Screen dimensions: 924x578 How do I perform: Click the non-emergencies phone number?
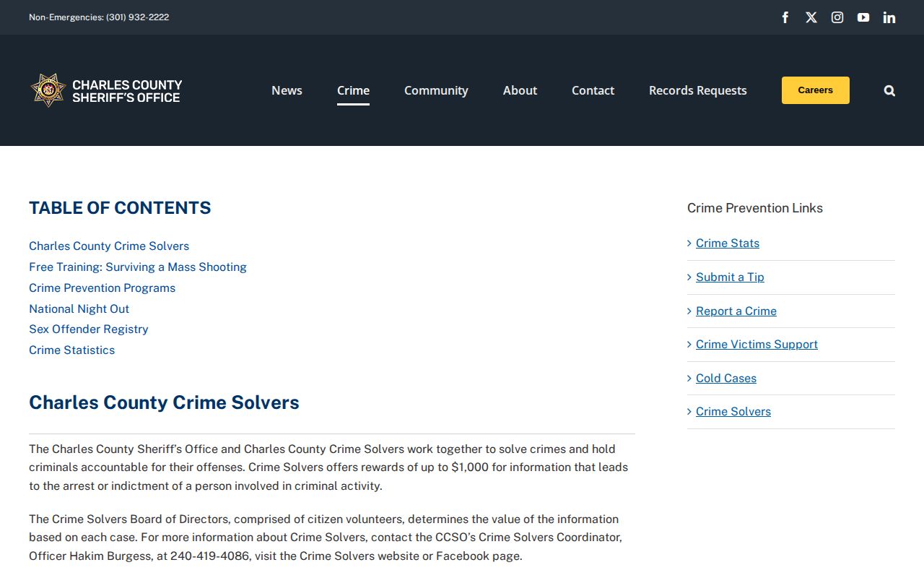(137, 17)
